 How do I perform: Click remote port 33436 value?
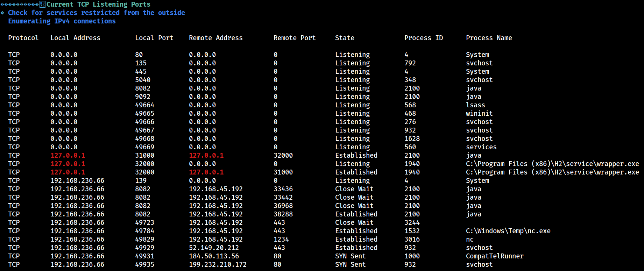[x=283, y=189]
